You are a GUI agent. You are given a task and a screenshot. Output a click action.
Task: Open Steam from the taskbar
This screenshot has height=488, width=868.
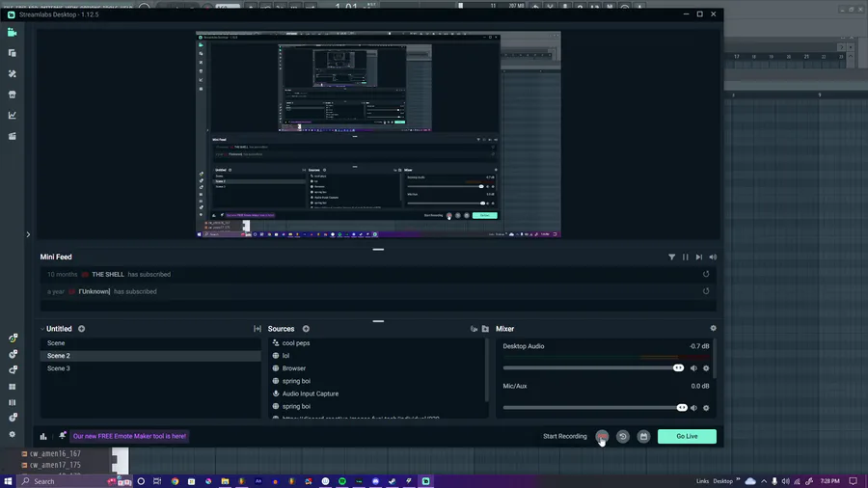[392, 481]
